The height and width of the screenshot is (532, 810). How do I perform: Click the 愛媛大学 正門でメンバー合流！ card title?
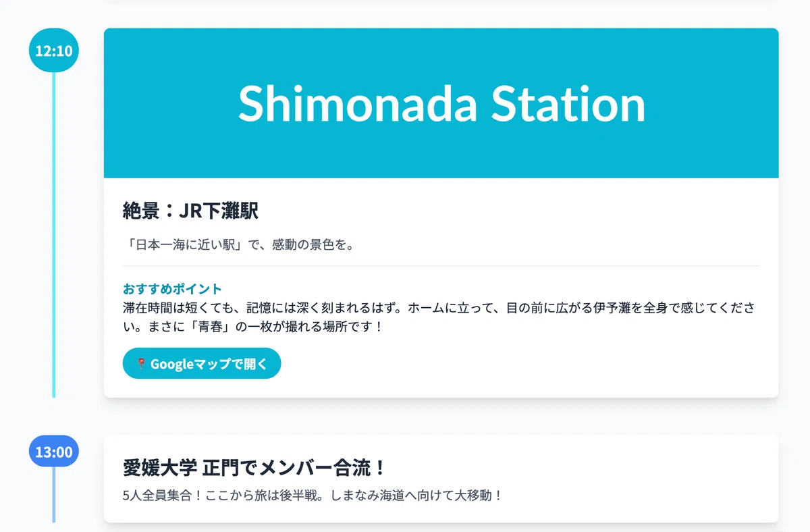[254, 467]
